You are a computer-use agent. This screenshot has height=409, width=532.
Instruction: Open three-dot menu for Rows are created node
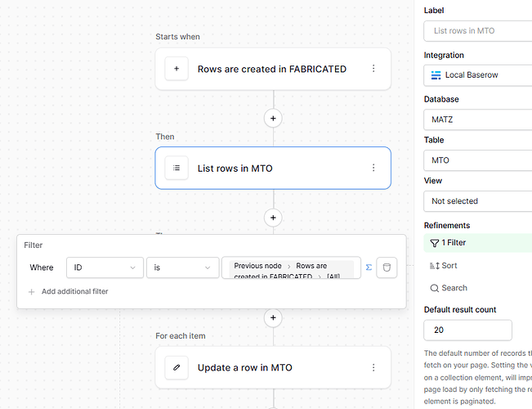point(373,69)
